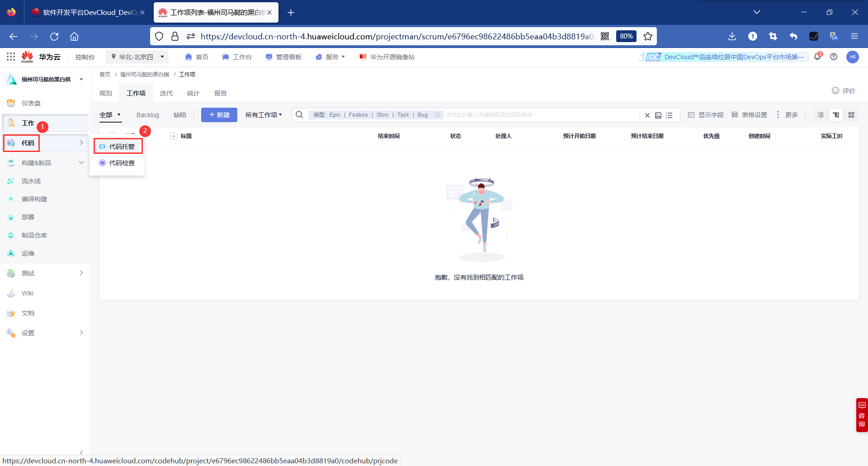Switch to the 迭代 tab
868x466 pixels.
coord(166,93)
